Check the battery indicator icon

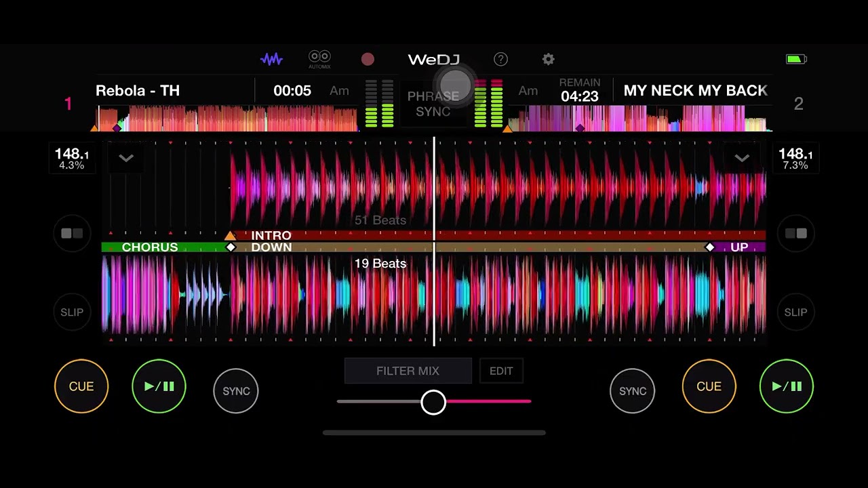[796, 60]
